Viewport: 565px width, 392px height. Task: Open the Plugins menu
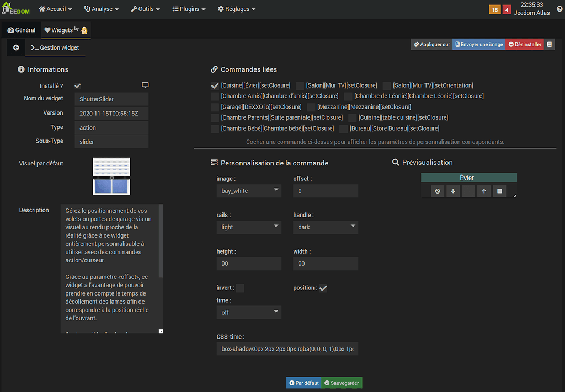pyautogui.click(x=189, y=9)
